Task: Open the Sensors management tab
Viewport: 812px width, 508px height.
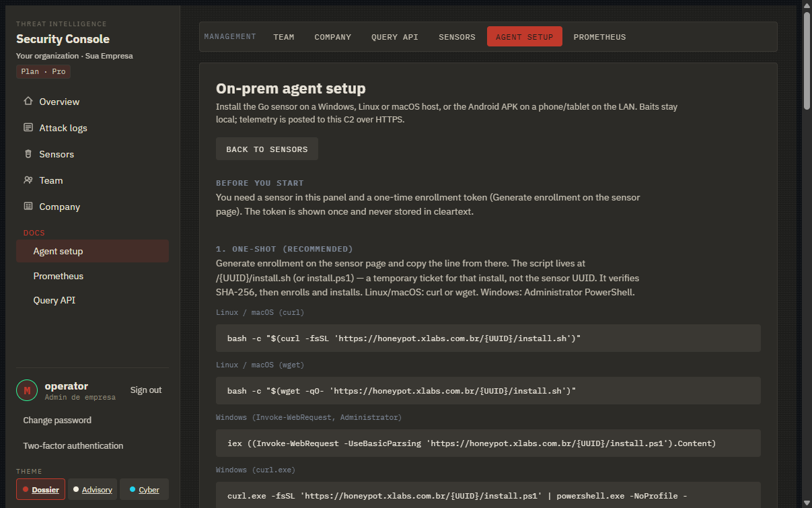Action: pyautogui.click(x=457, y=37)
